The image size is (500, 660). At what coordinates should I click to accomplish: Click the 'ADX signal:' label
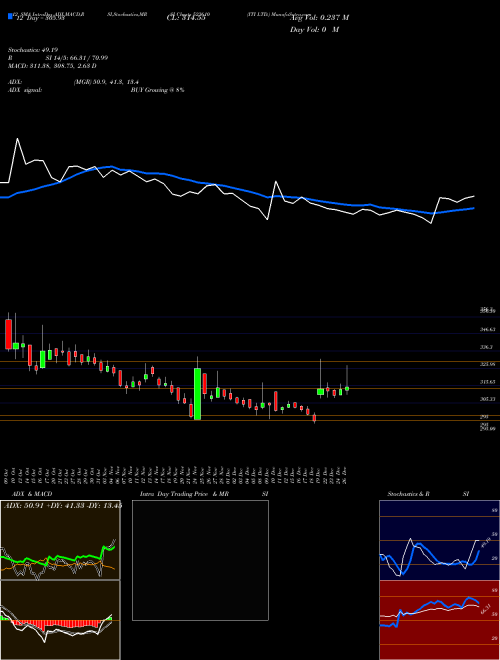click(24, 90)
